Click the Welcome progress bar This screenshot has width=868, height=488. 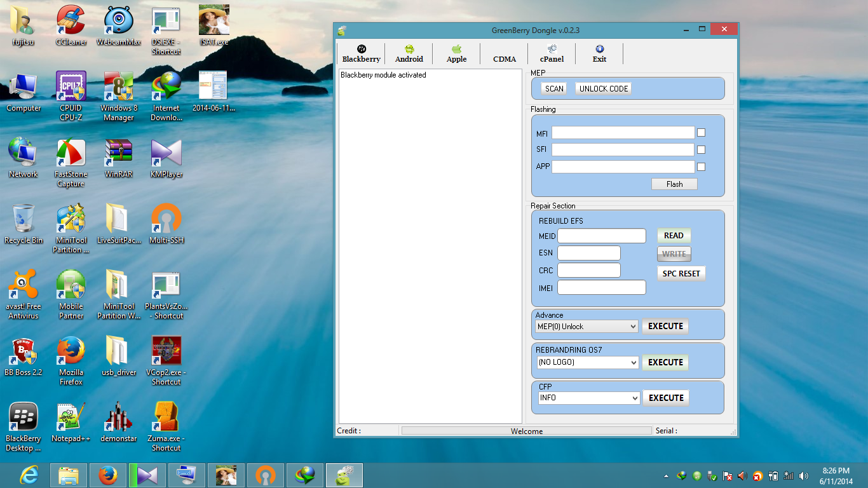point(527,431)
